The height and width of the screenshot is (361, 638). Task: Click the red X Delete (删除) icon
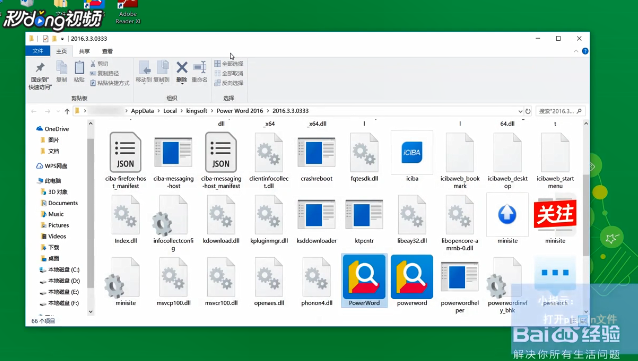pos(182,68)
